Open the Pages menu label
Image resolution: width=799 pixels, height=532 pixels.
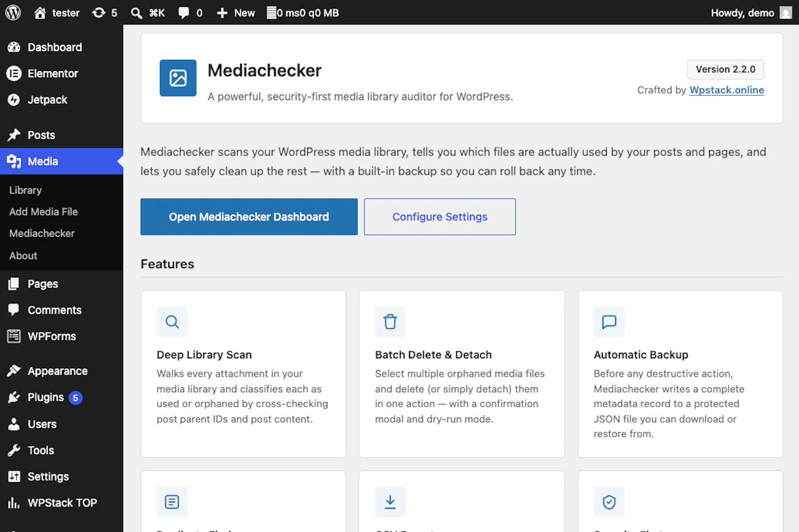tap(43, 284)
